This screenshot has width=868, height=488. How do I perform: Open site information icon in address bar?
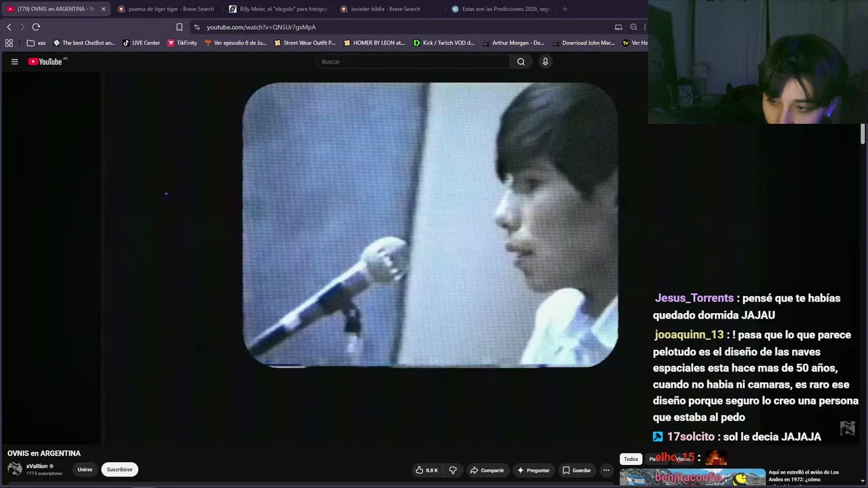(197, 27)
